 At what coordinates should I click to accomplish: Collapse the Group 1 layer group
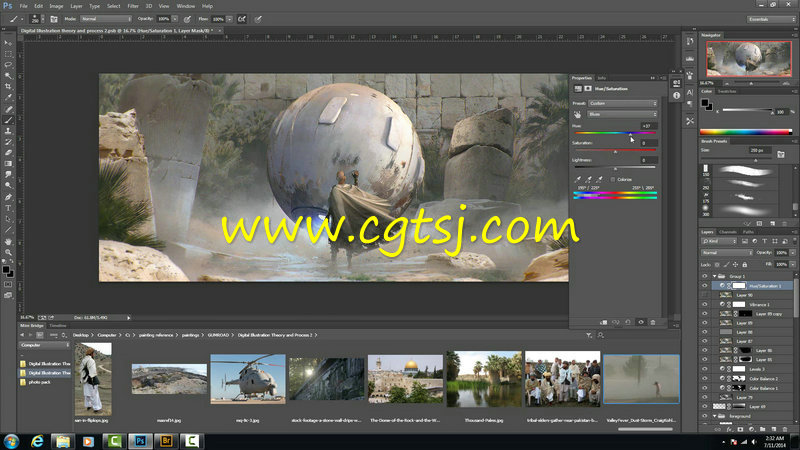pyautogui.click(x=714, y=276)
